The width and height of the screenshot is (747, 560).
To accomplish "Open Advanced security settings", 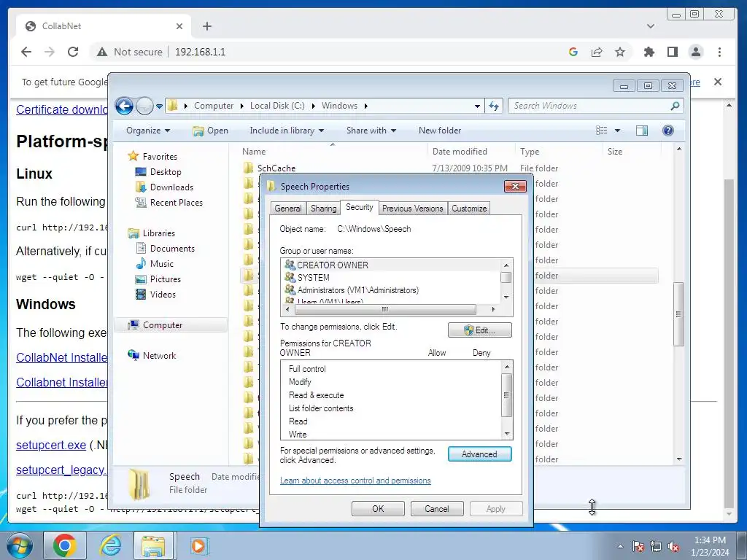I will click(480, 454).
